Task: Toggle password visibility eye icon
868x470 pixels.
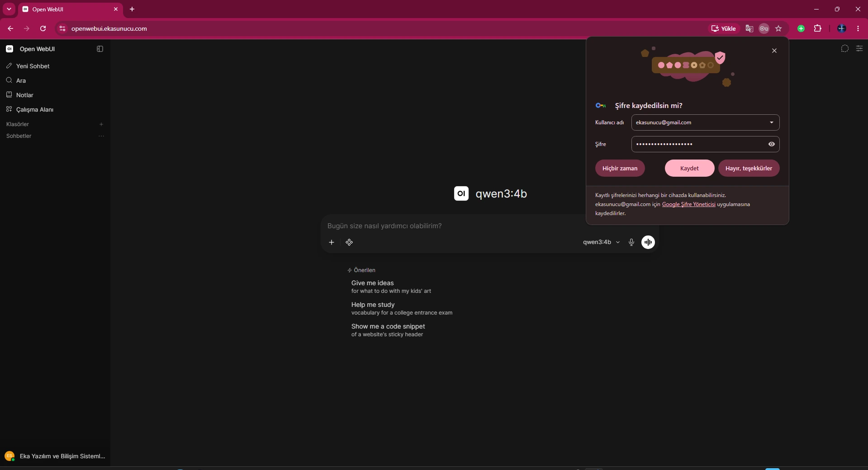Action: point(772,144)
